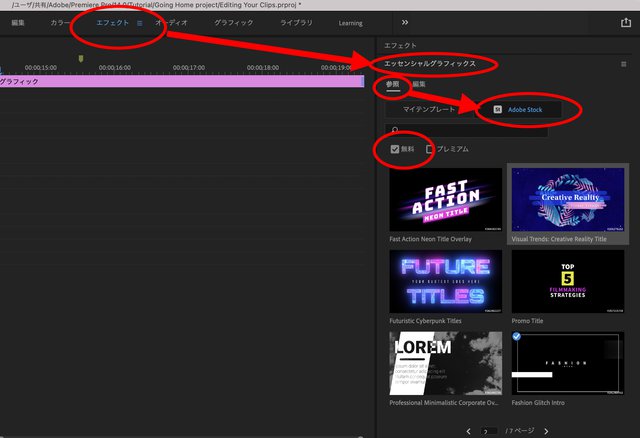
Task: Open the グラフィック workspace tab
Action: click(x=234, y=23)
